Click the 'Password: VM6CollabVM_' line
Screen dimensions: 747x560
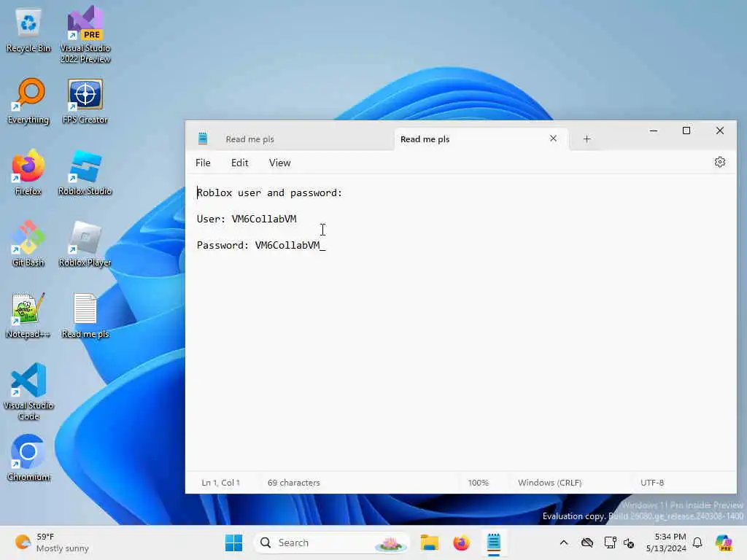[261, 245]
